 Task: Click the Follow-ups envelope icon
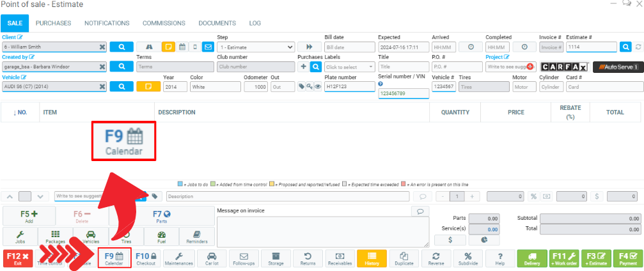tap(244, 258)
